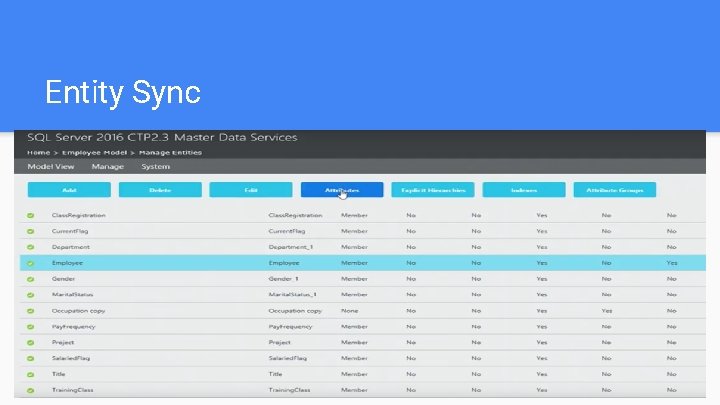Click the green status icon for PayFrequency
This screenshot has height=405, width=720.
tap(30, 327)
